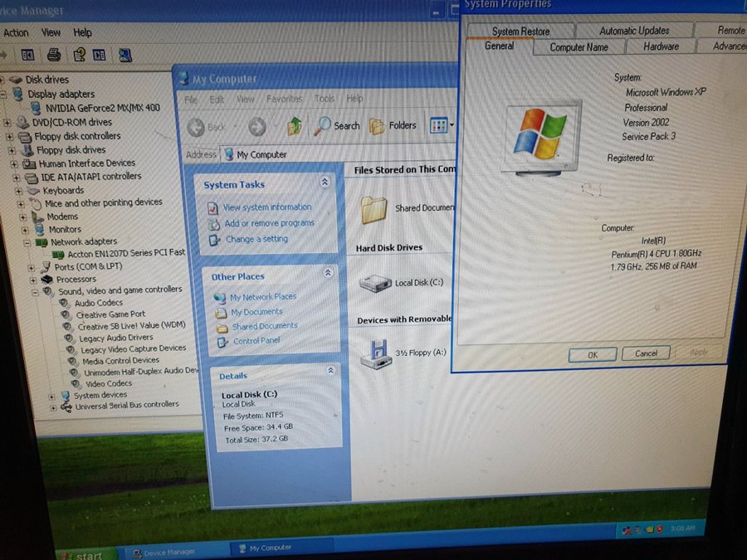The height and width of the screenshot is (560, 747).
Task: Click View system information link
Action: click(266, 207)
